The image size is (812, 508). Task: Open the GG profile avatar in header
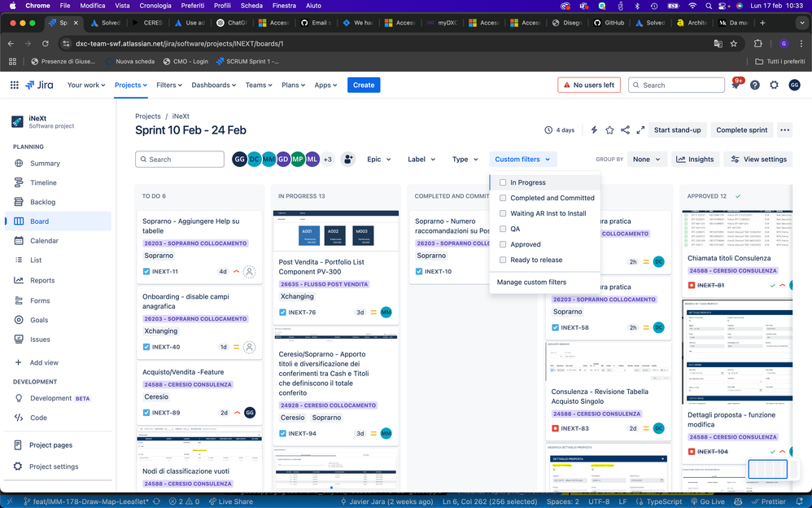[x=794, y=85]
